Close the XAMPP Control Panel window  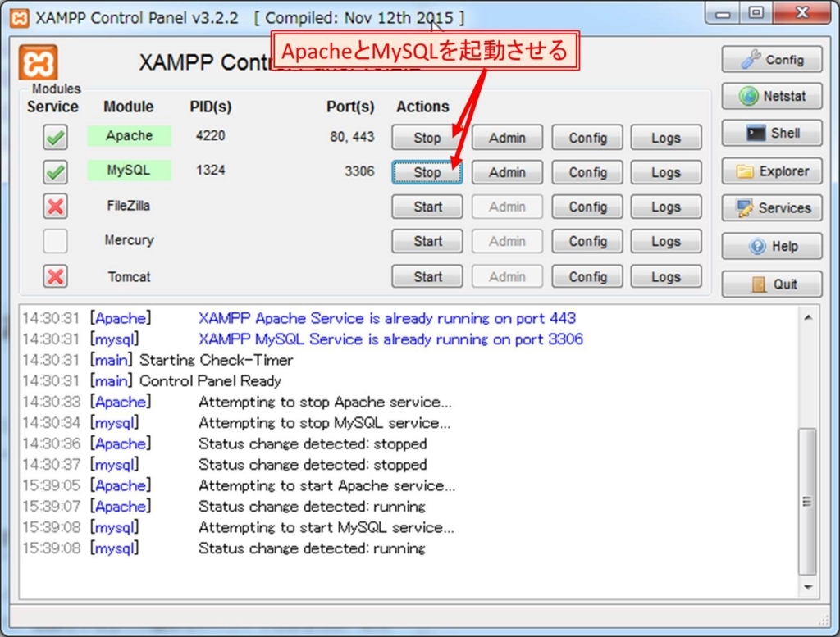802,13
